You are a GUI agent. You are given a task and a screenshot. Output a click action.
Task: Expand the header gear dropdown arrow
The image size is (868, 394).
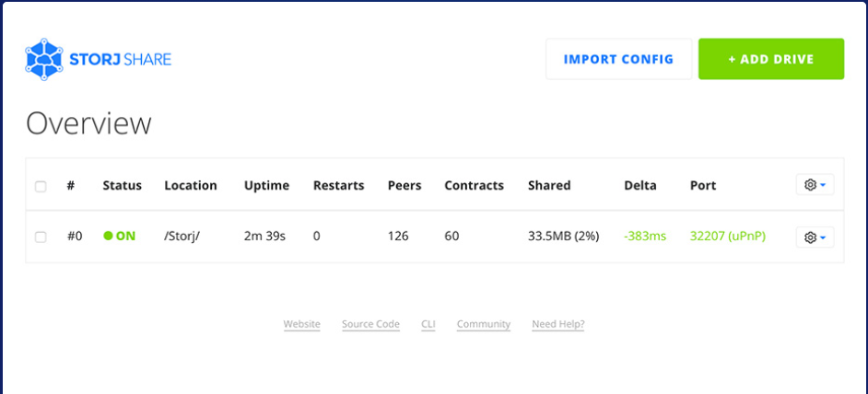(x=823, y=185)
